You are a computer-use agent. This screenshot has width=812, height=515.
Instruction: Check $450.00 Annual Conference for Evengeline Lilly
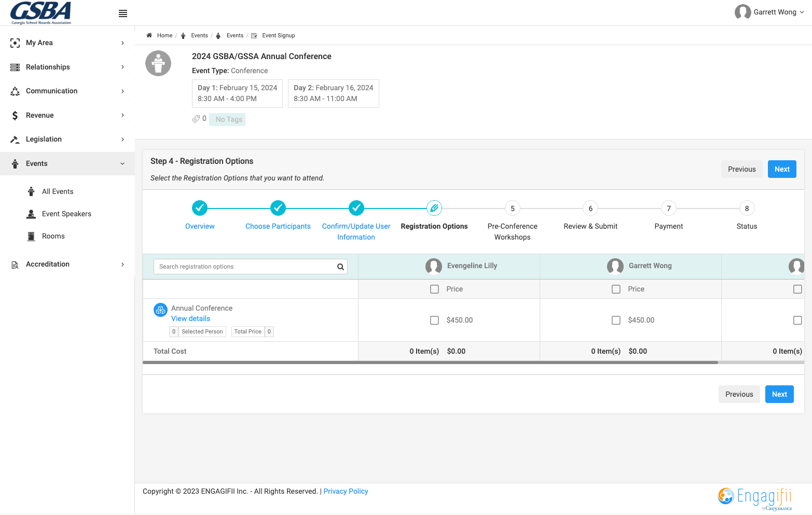434,321
